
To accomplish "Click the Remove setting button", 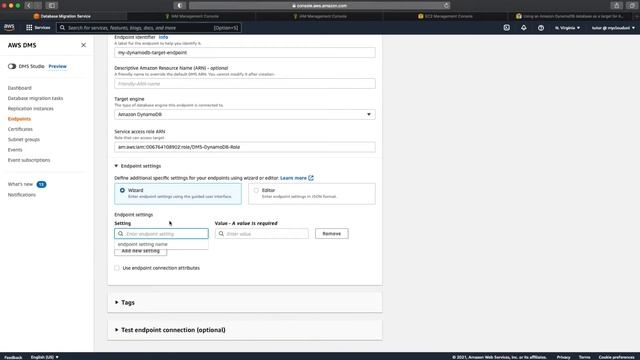I will tap(331, 233).
